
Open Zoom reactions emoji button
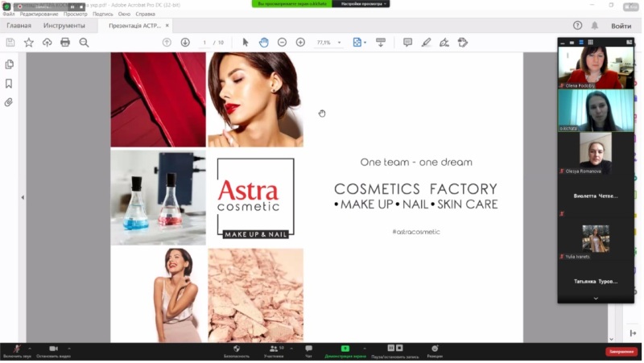[435, 352]
